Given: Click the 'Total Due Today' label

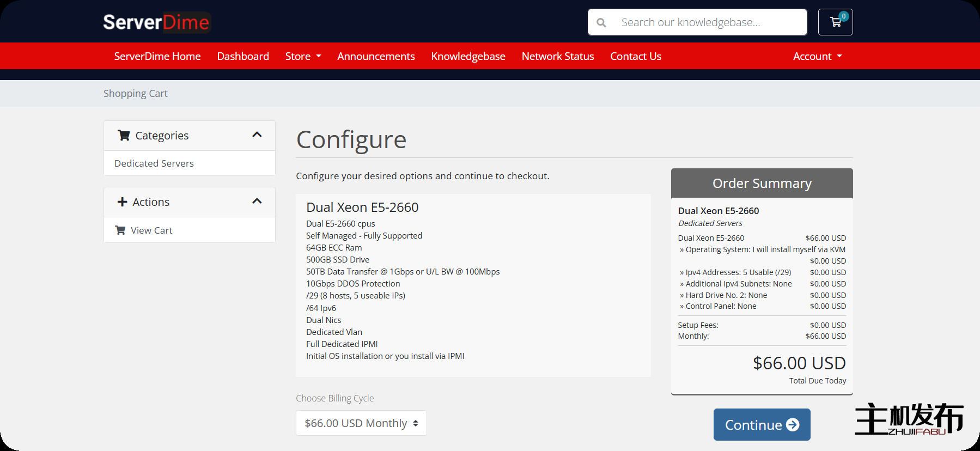Looking at the screenshot, I should tap(818, 381).
